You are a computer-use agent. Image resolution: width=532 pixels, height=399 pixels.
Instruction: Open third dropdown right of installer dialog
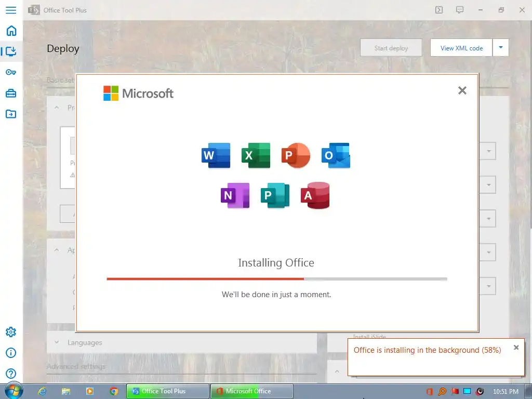coord(488,219)
